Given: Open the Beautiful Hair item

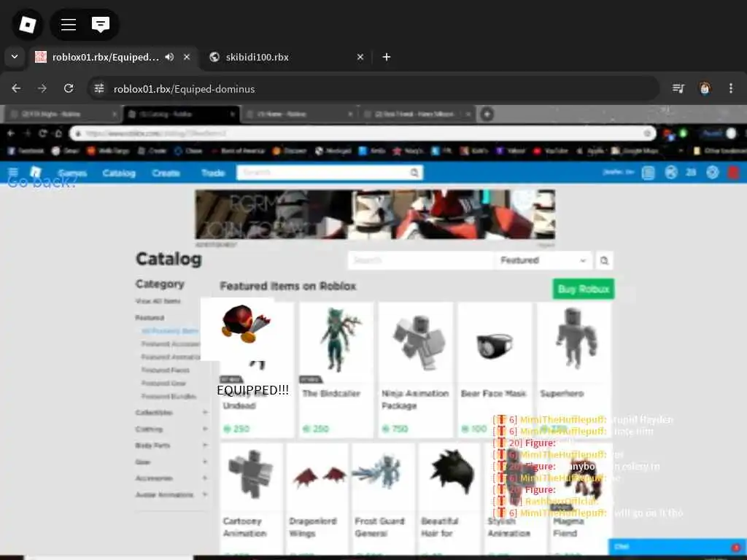Looking at the screenshot, I should coord(449,499).
